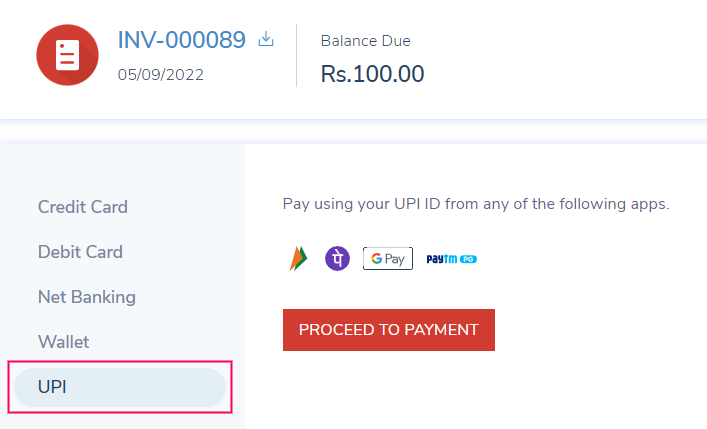The height and width of the screenshot is (429, 707).
Task: Click the Balance Due label
Action: click(365, 41)
